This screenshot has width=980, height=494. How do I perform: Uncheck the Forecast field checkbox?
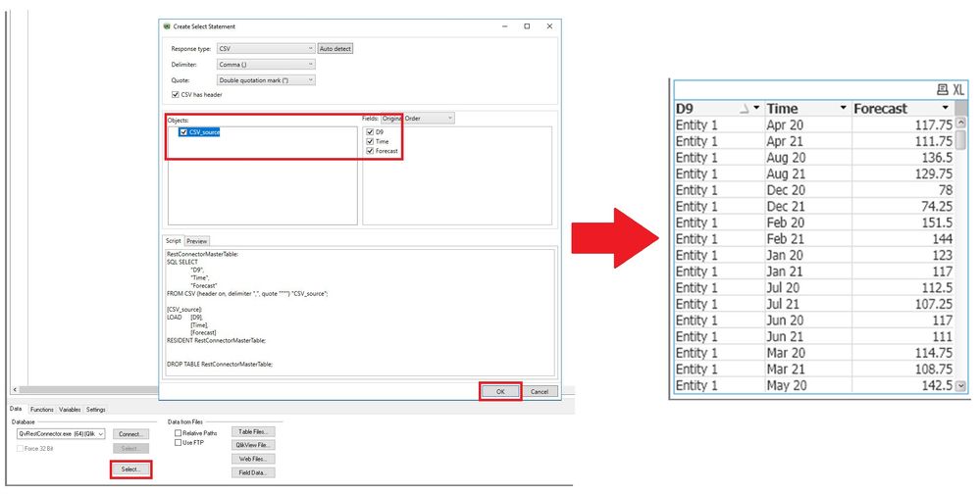pos(370,151)
